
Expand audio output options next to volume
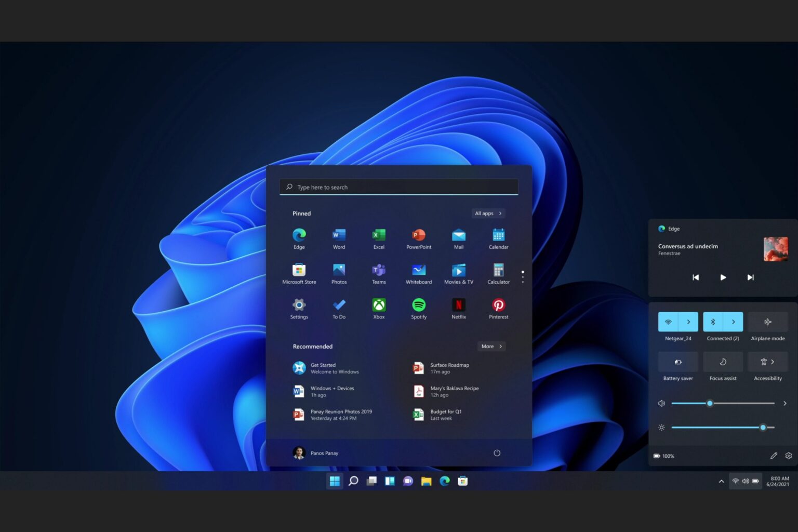tap(784, 403)
